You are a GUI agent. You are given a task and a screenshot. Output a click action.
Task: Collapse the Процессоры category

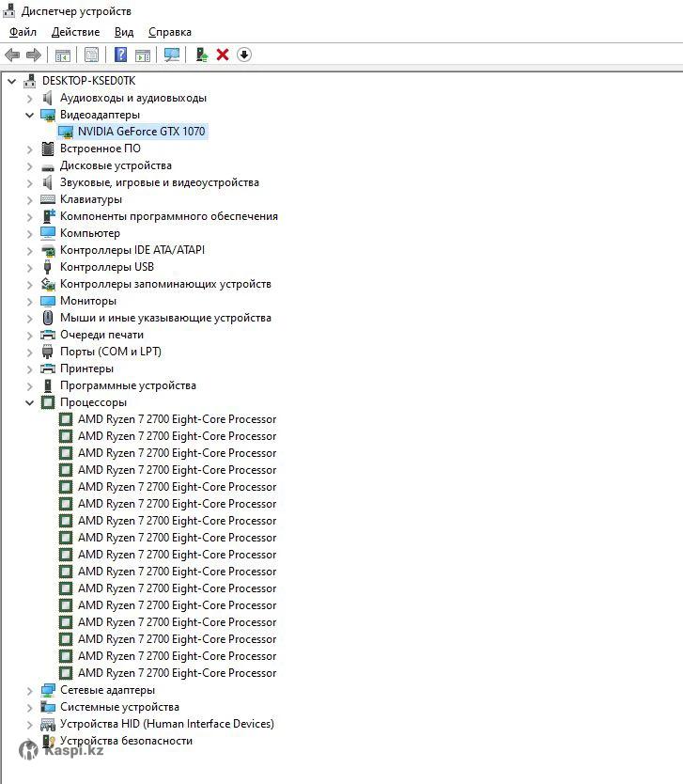(30, 402)
